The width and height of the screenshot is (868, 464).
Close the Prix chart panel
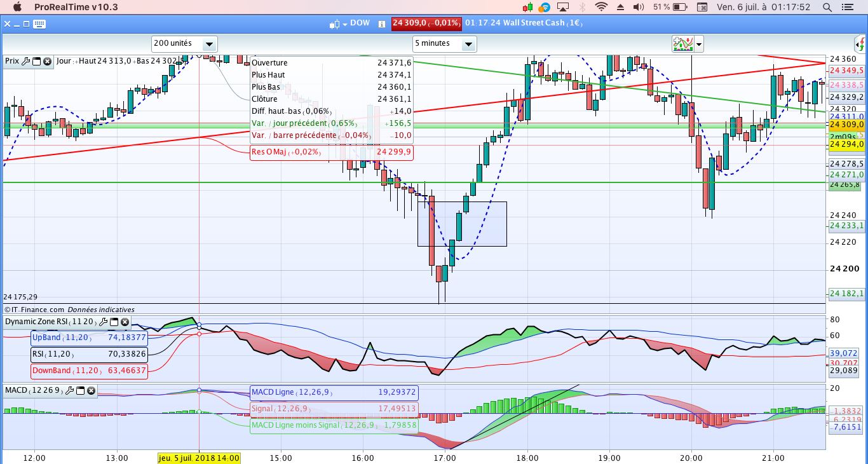[x=47, y=62]
